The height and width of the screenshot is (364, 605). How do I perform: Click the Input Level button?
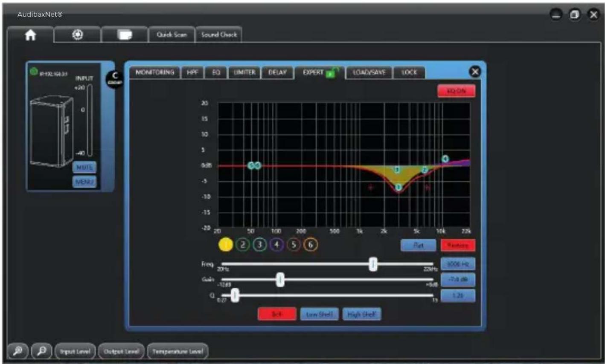click(x=75, y=351)
